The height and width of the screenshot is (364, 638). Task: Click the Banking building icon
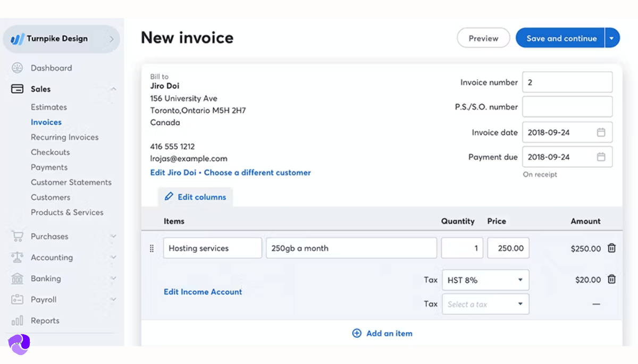point(18,278)
